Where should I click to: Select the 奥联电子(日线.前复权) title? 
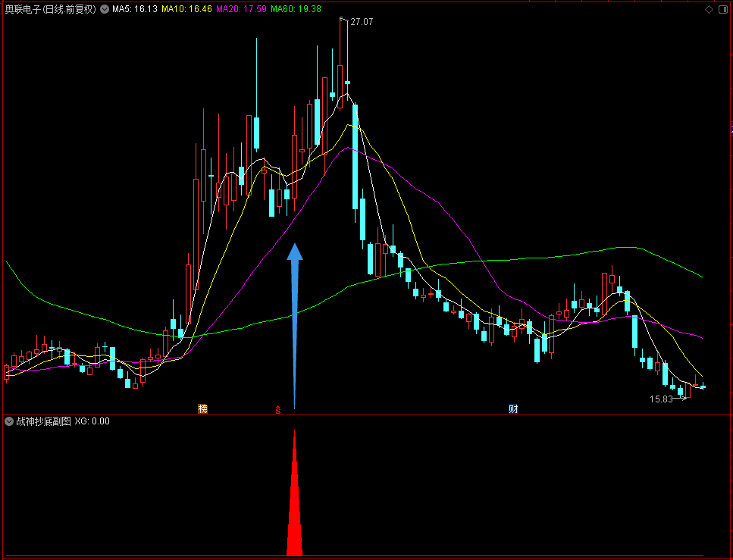coord(51,9)
